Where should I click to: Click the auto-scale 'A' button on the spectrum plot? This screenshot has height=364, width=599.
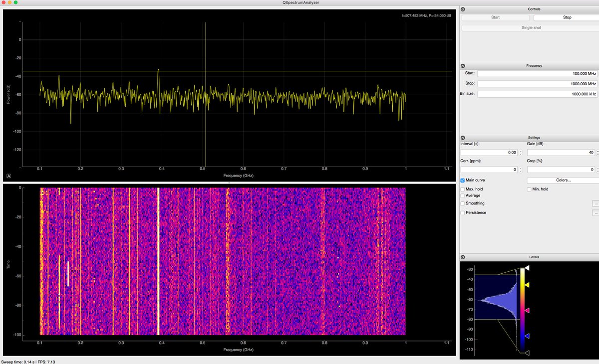(9, 176)
